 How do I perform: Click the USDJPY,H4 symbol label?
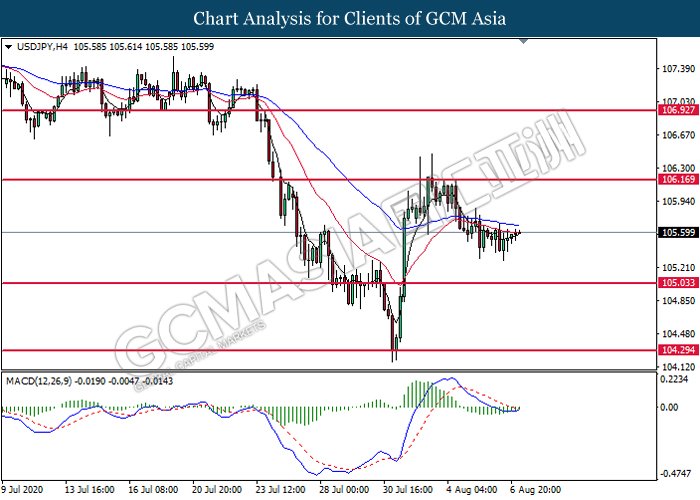(42, 46)
